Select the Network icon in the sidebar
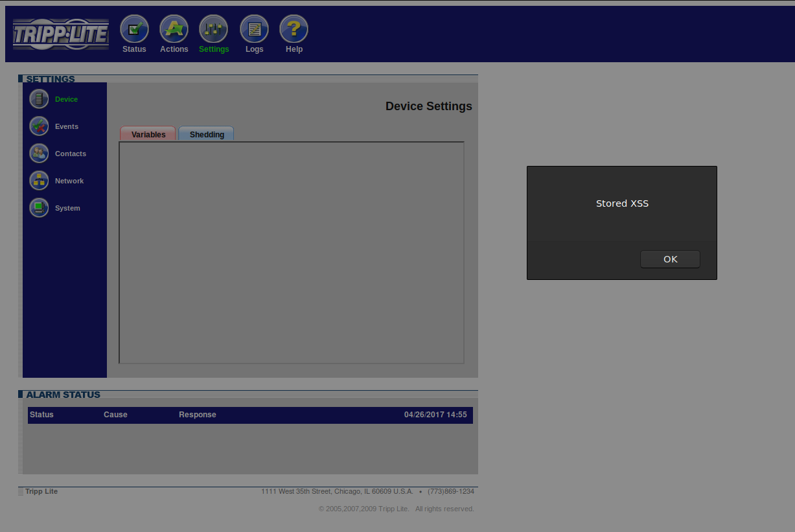Viewport: 795px width, 532px height. pos(39,180)
